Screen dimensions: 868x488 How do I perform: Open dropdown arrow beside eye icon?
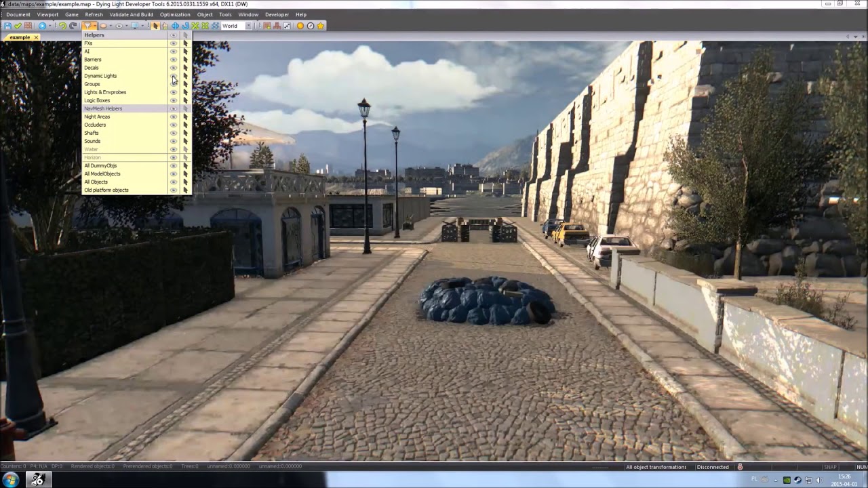click(x=127, y=26)
